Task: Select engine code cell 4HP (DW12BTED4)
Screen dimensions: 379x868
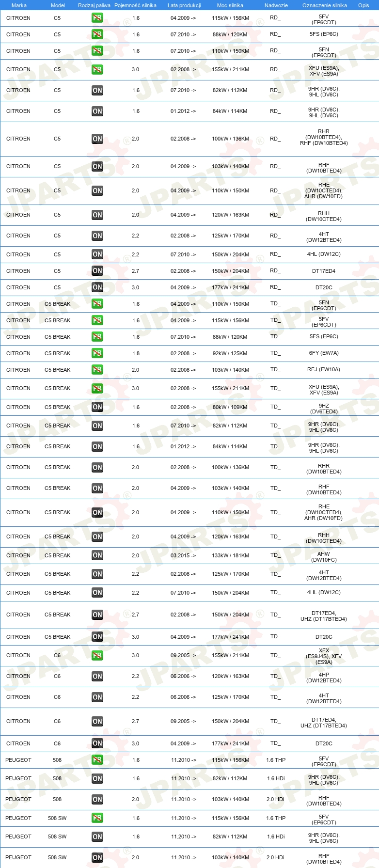Action: coord(324,678)
